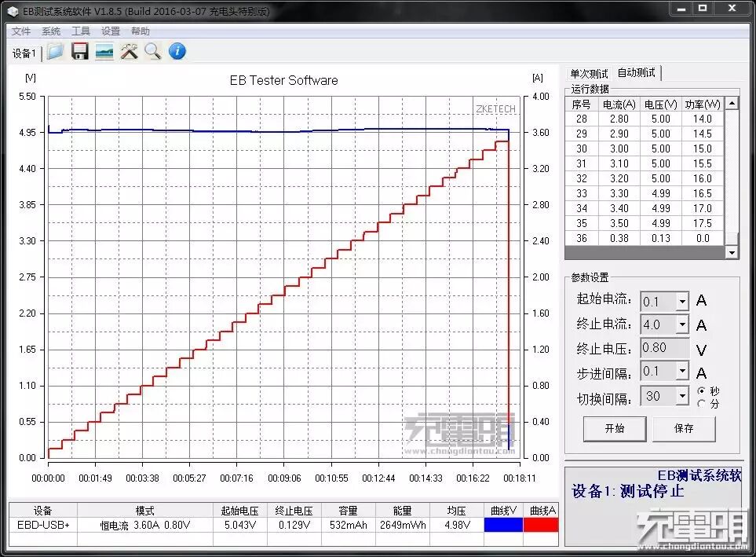756x557 pixels.
Task: Click the 电压(V) column header
Action: (660, 104)
